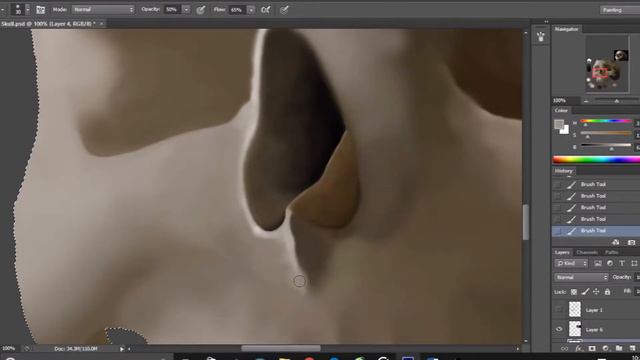Image resolution: width=640 pixels, height=360 pixels.
Task: Lock all layer attributes with padlock
Action: (x=607, y=291)
